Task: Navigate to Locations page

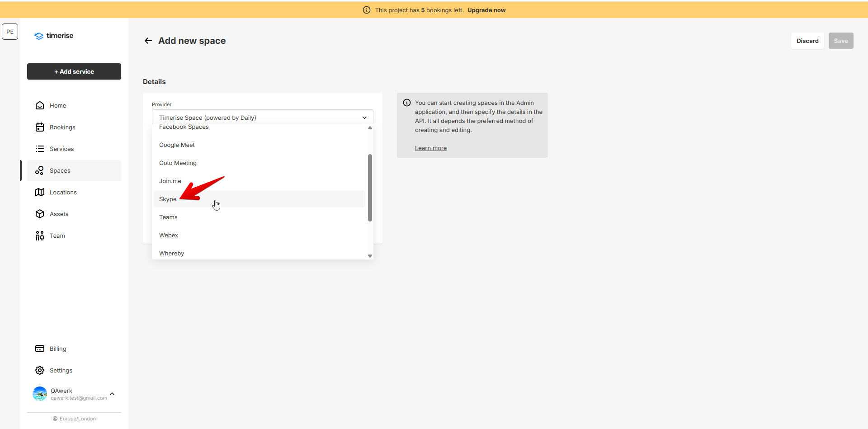Action: [74, 192]
